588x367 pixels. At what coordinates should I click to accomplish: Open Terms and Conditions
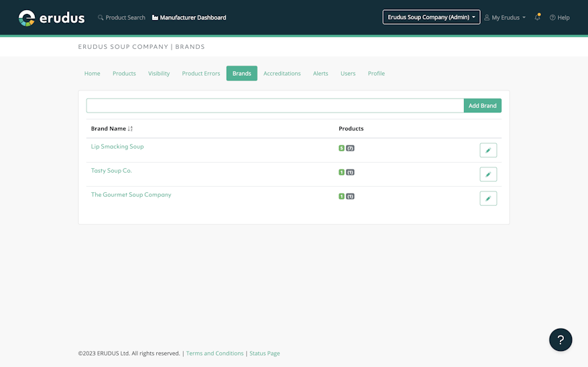[215, 353]
